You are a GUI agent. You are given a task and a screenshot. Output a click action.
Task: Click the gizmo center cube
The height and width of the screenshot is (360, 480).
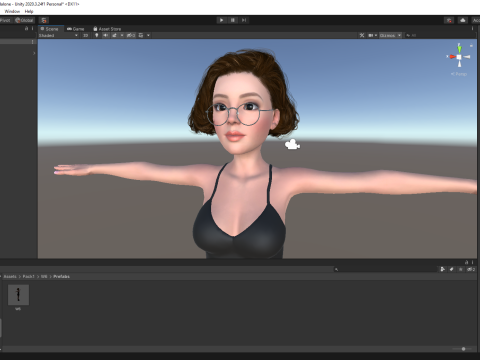459,57
